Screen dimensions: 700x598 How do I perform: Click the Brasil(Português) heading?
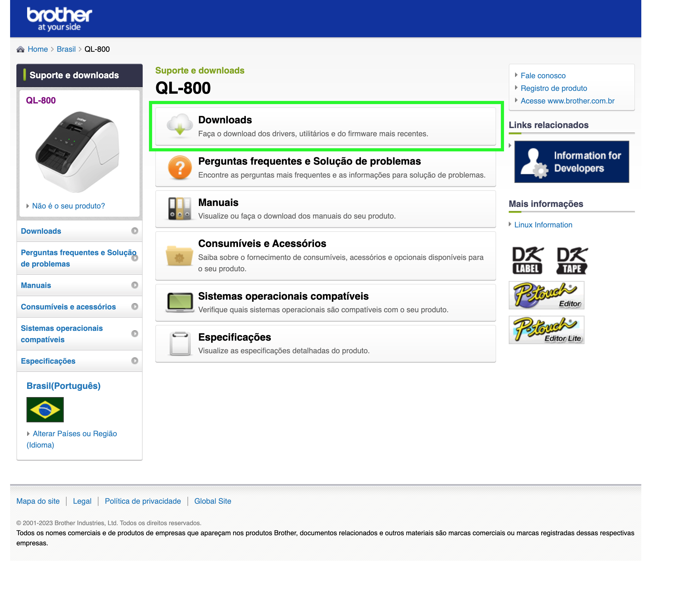click(63, 386)
